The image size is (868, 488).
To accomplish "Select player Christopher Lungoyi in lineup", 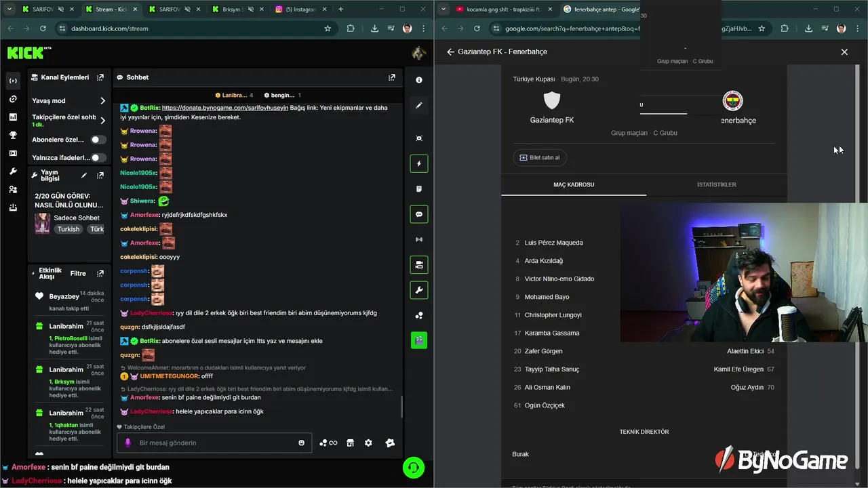I will [x=553, y=315].
